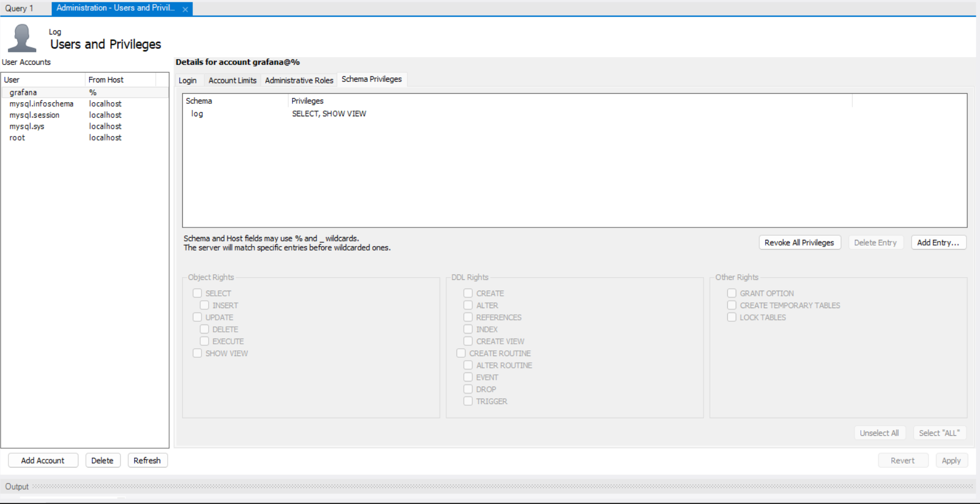Click the Privileges column header
The width and height of the screenshot is (980, 504).
tap(570, 101)
